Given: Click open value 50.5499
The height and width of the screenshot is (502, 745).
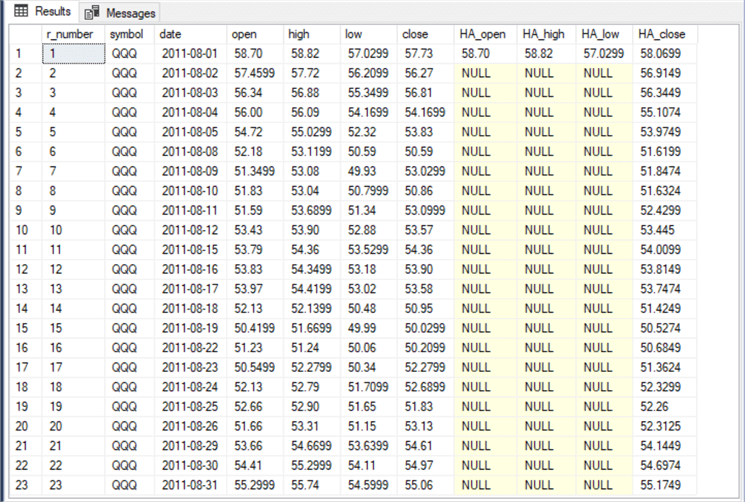Looking at the screenshot, I should click(x=255, y=367).
